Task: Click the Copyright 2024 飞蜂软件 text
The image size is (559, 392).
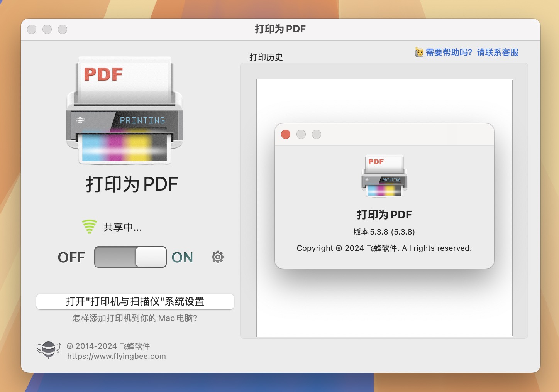Action: [x=384, y=248]
